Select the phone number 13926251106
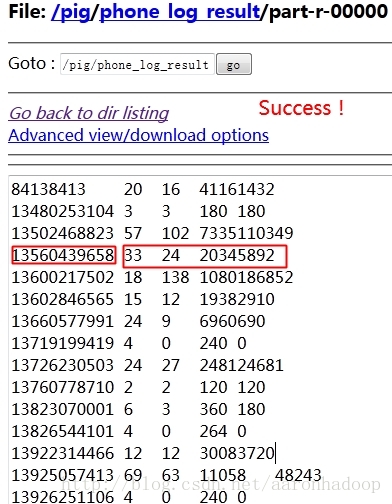This screenshot has width=392, height=504. (63, 497)
